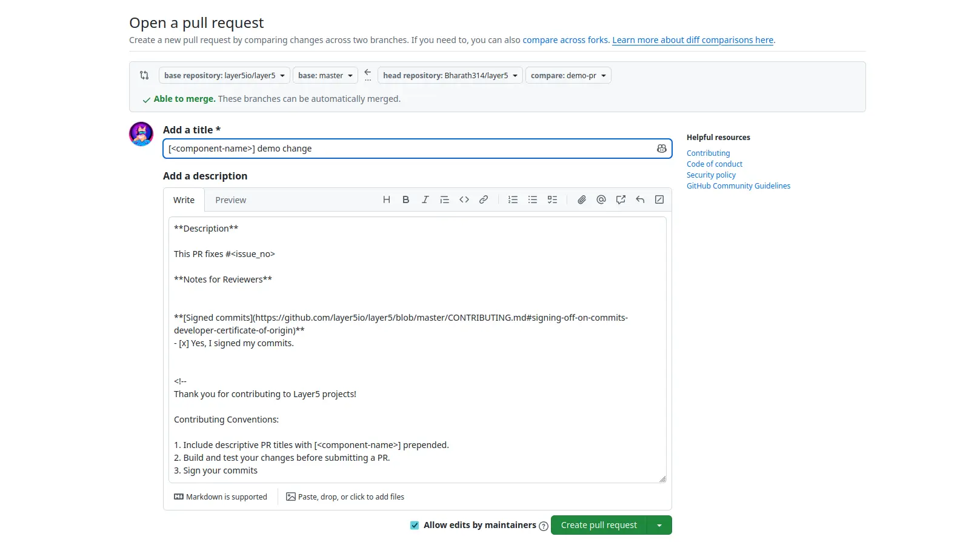Attach files with the paperclip icon

(581, 199)
